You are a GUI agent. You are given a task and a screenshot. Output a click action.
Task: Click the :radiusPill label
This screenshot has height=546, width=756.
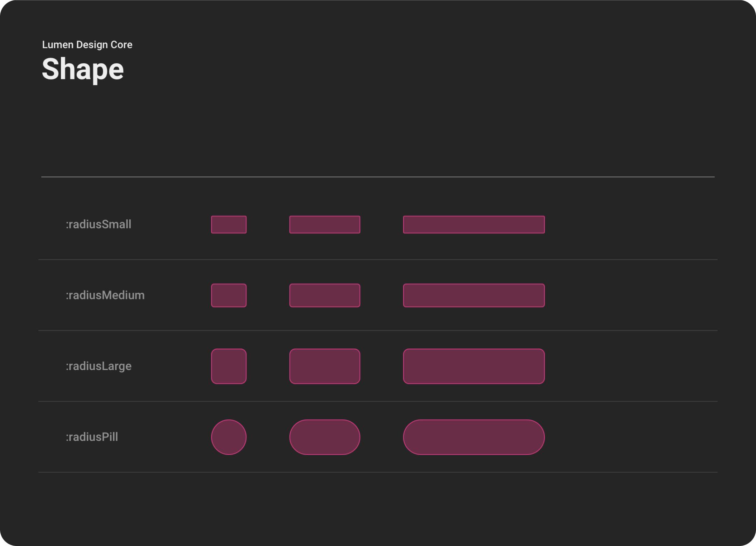(92, 437)
